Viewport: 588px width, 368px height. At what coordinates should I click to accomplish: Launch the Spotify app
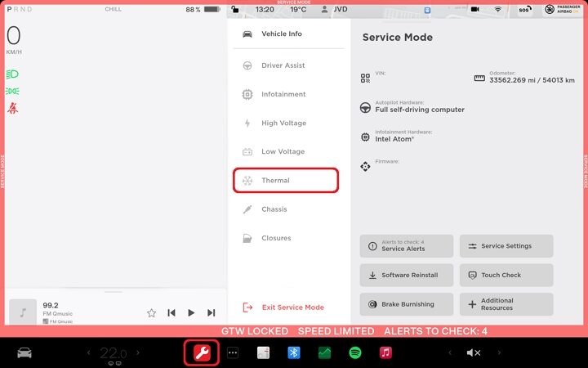point(355,353)
